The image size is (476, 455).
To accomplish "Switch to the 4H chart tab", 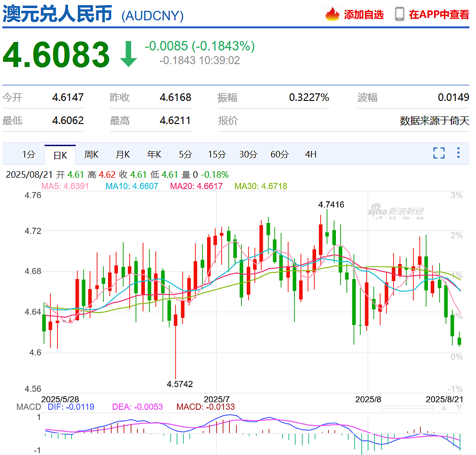I will pyautogui.click(x=311, y=154).
